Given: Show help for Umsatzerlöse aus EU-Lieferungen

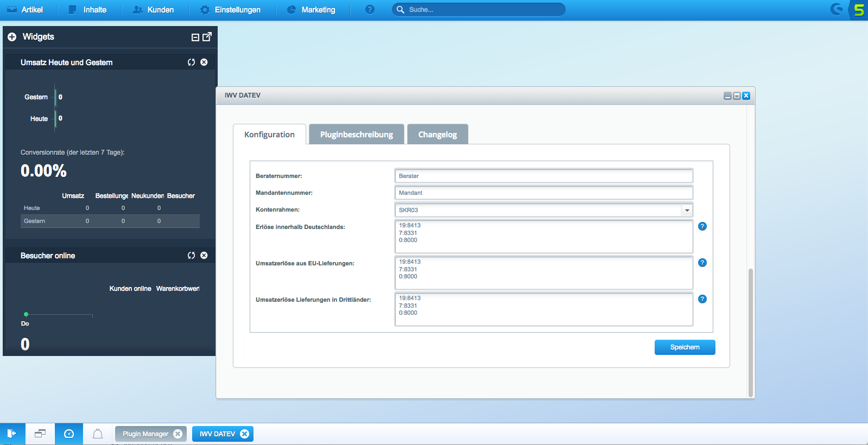Looking at the screenshot, I should [702, 263].
